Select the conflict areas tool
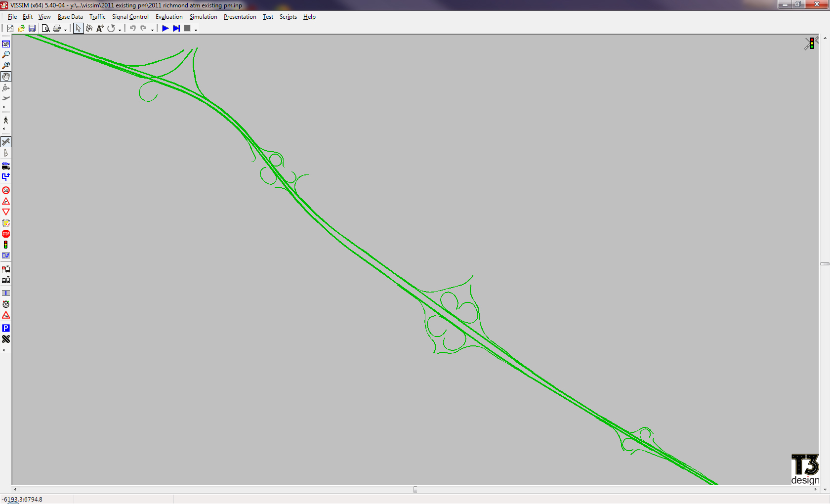 [x=6, y=223]
